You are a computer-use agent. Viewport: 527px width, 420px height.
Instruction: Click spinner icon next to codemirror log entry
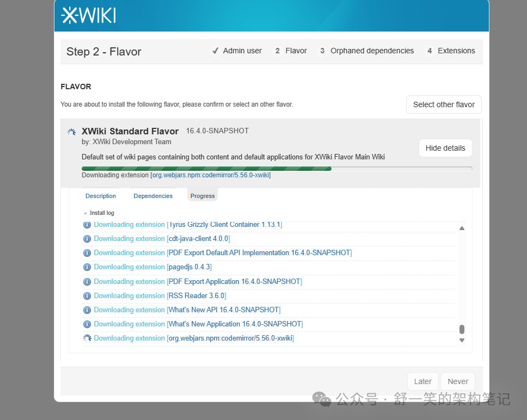point(87,338)
